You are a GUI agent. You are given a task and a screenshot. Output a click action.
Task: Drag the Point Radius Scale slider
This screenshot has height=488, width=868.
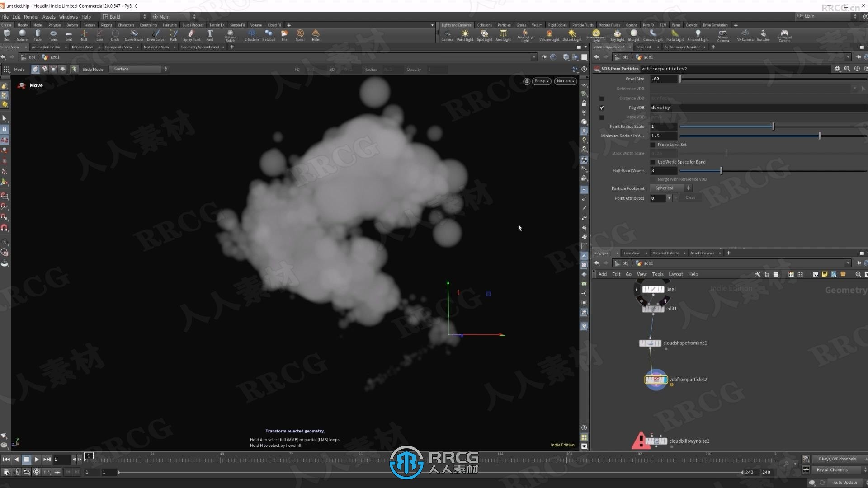[773, 127]
